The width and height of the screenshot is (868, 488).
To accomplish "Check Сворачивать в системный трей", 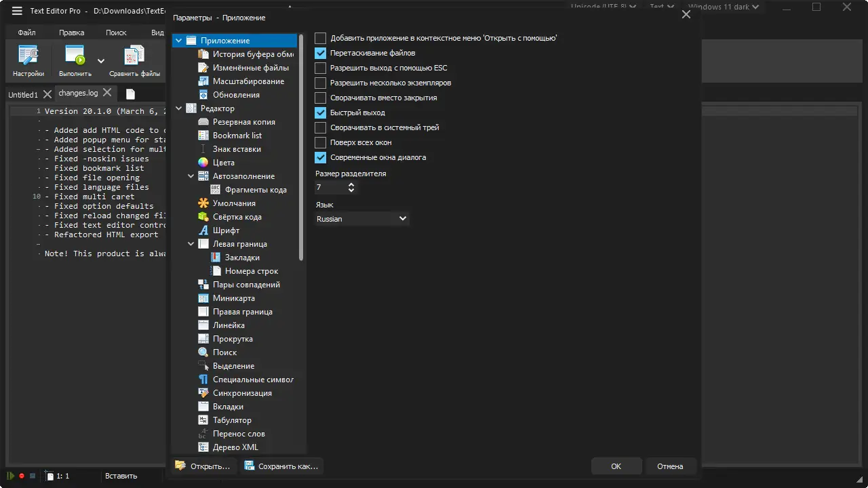I will pos(321,127).
